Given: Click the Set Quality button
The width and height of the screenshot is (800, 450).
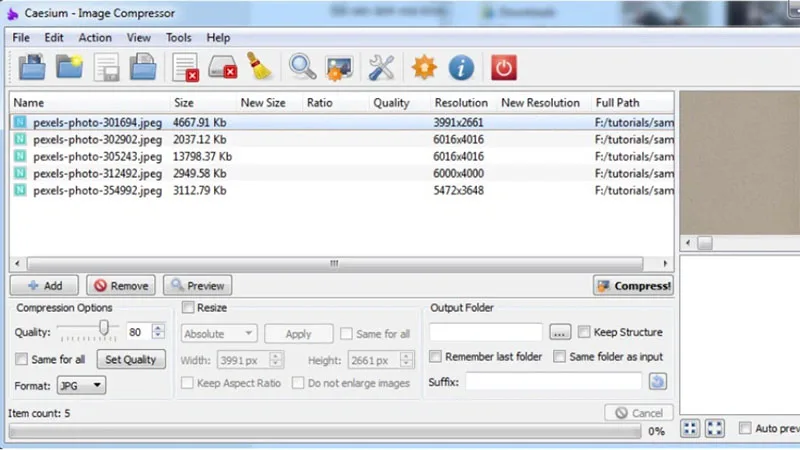Looking at the screenshot, I should pos(131,359).
